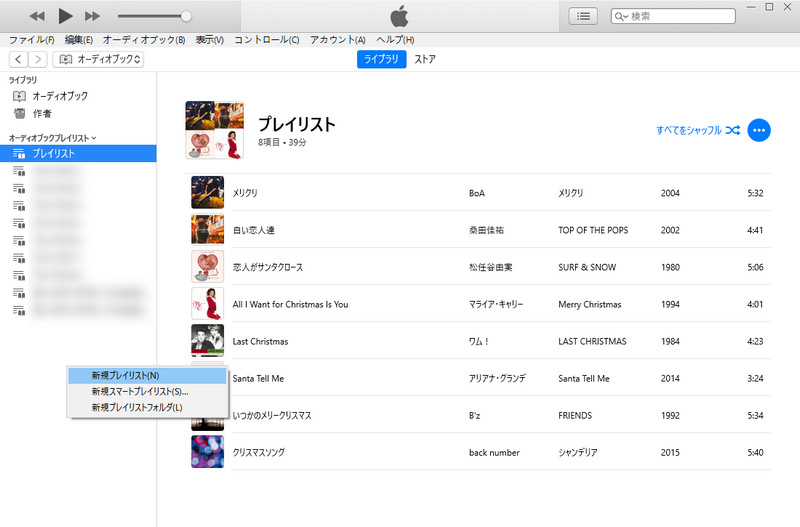Click the year 2004 in メリクリ row
This screenshot has height=527, width=800.
tap(670, 193)
